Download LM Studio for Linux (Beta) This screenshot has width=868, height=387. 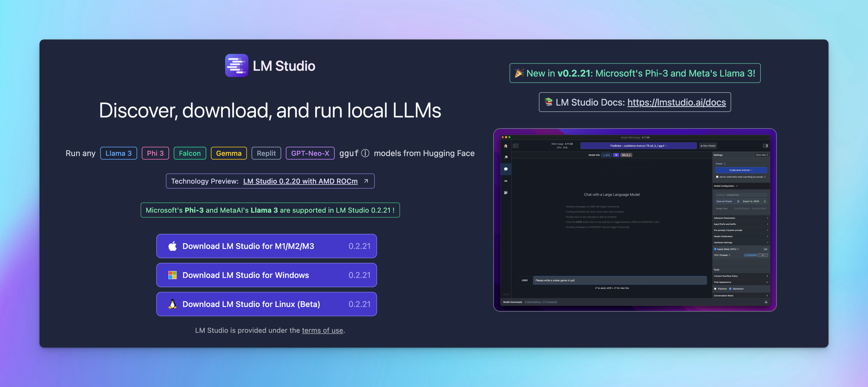tap(267, 304)
